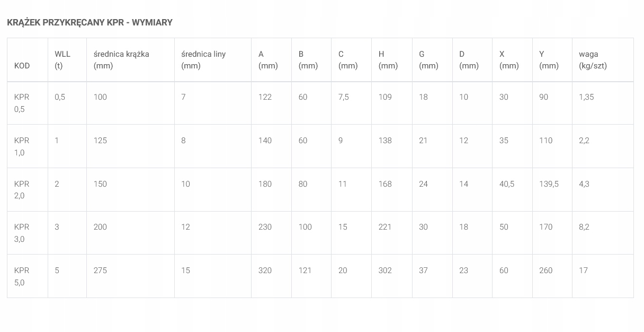
Task: Select the 40,5 value in X column
Action: pos(507,184)
